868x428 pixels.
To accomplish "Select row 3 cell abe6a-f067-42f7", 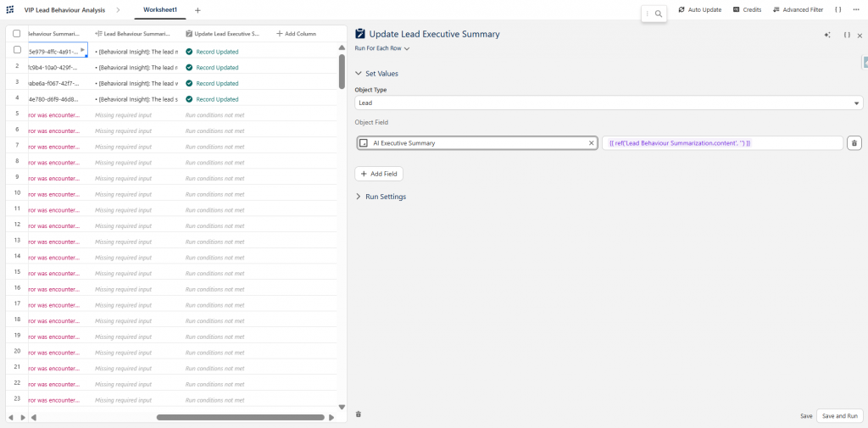I will tap(58, 84).
